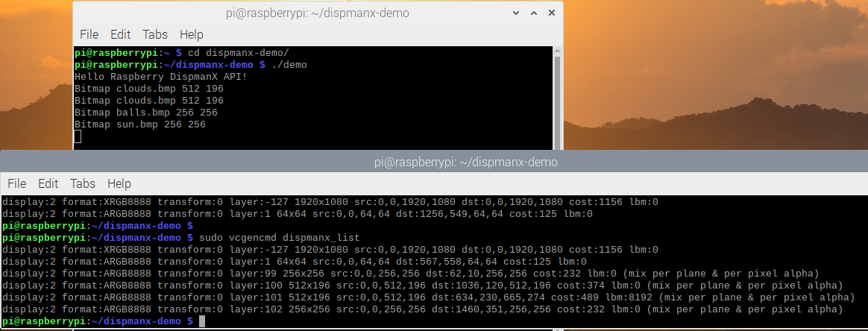Click 'Bitmap sun.bmp 256 256' output line
868x331 pixels.
pos(140,124)
